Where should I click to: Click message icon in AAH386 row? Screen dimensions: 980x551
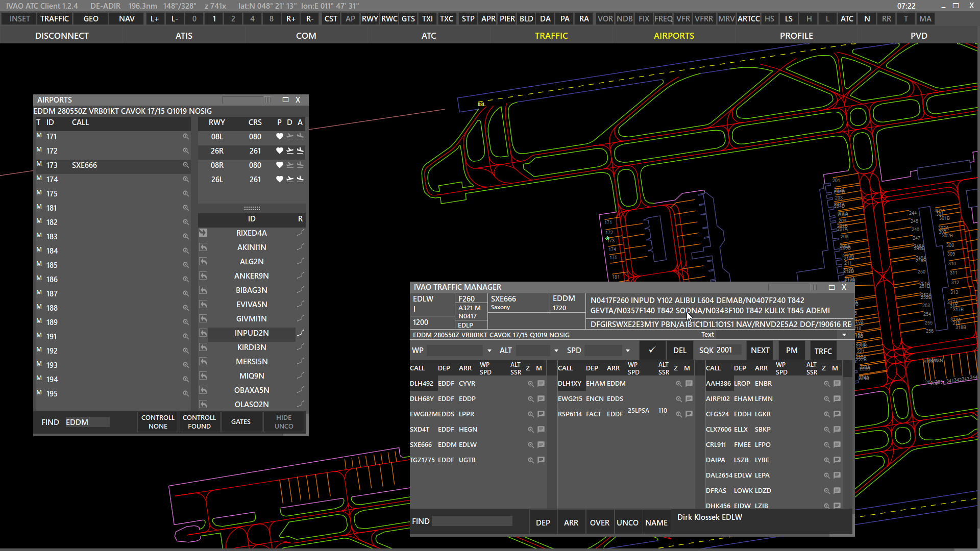pyautogui.click(x=837, y=384)
